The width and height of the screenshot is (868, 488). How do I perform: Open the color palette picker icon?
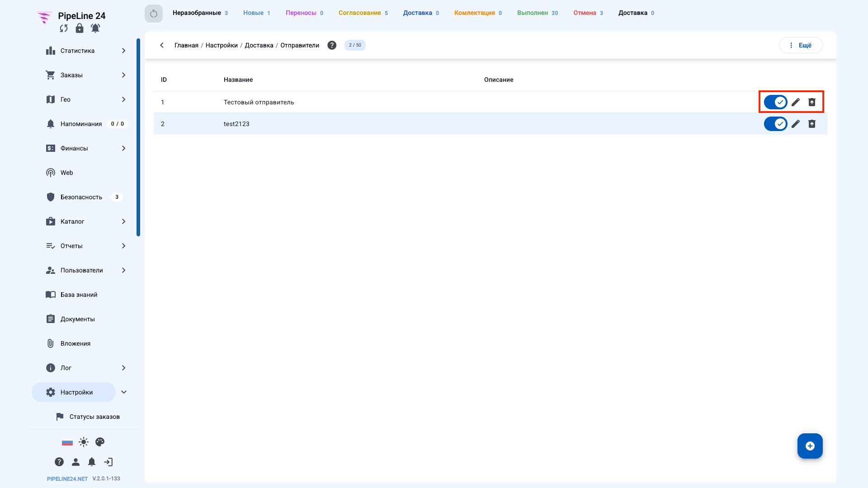coord(100,442)
